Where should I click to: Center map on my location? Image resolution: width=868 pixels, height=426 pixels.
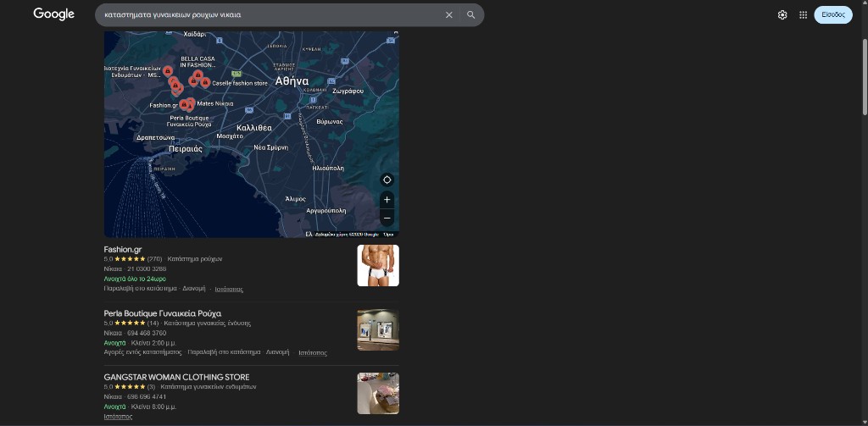[387, 180]
